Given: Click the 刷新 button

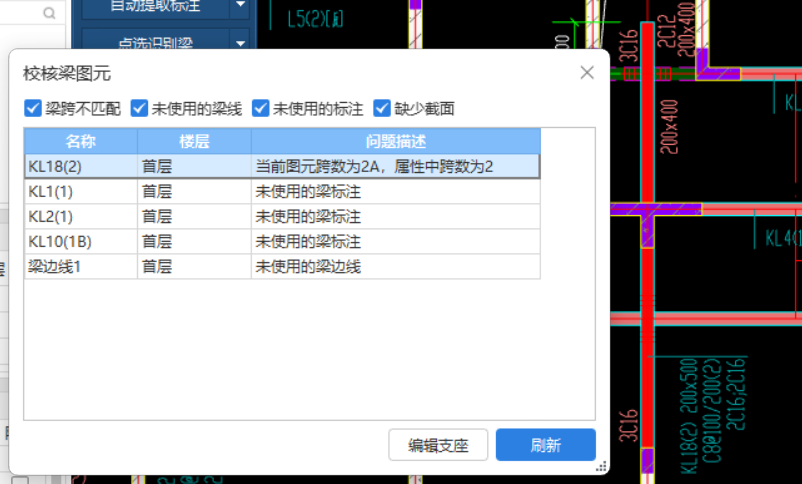Looking at the screenshot, I should coord(546,445).
